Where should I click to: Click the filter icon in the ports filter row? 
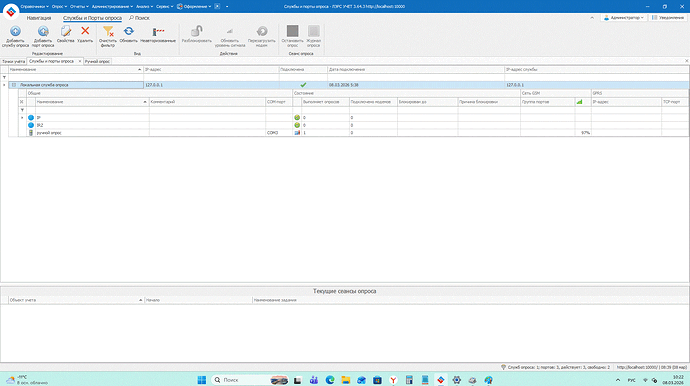click(22, 110)
